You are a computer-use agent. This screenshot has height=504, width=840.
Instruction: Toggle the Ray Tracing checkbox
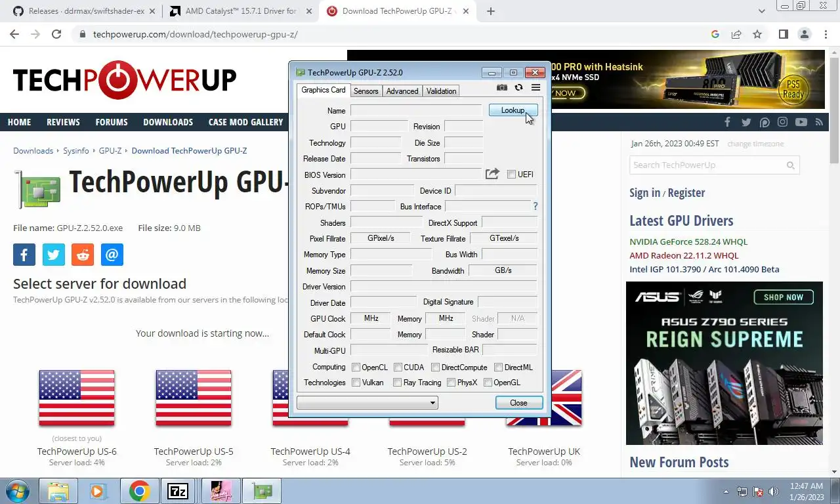coord(397,383)
